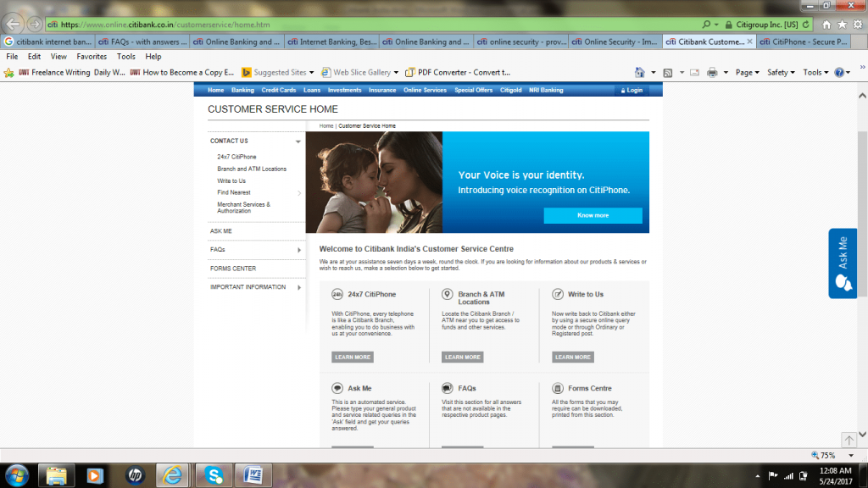Click the RSS feed icon in toolbar
Screen dimensions: 868x488
click(x=668, y=72)
